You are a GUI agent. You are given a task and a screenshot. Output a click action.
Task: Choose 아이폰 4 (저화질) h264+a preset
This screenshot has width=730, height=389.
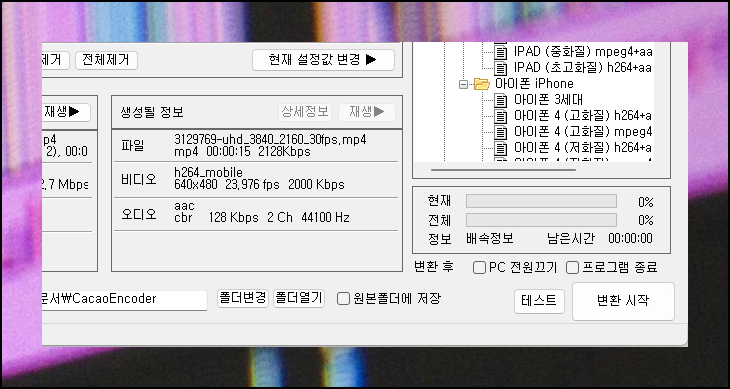click(x=583, y=148)
